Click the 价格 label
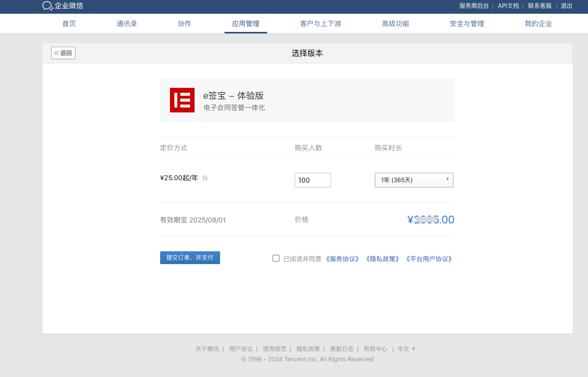 click(x=301, y=219)
